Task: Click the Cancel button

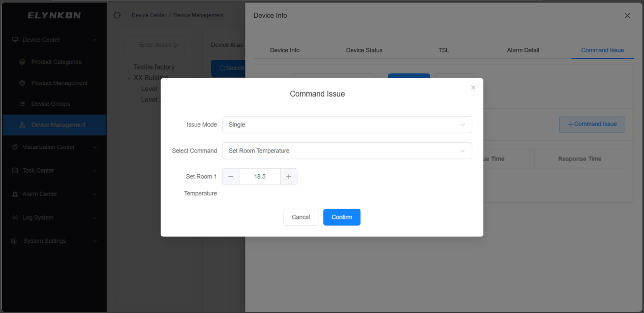Action: [301, 217]
